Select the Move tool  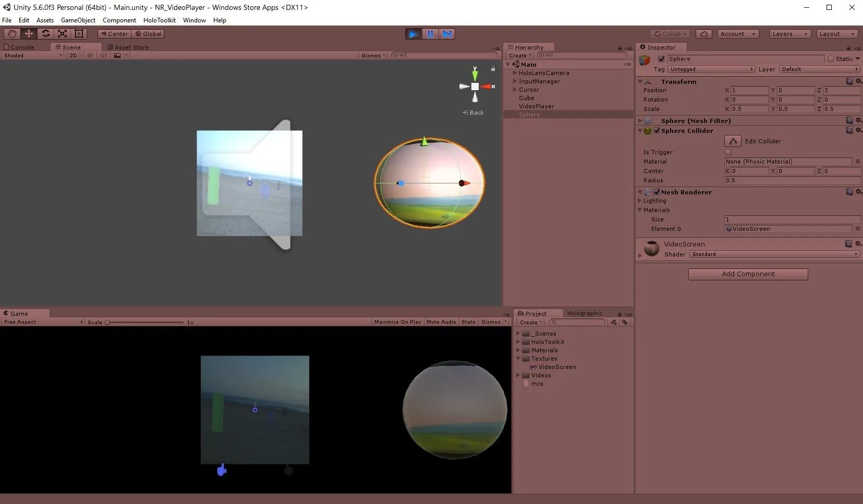pos(29,34)
